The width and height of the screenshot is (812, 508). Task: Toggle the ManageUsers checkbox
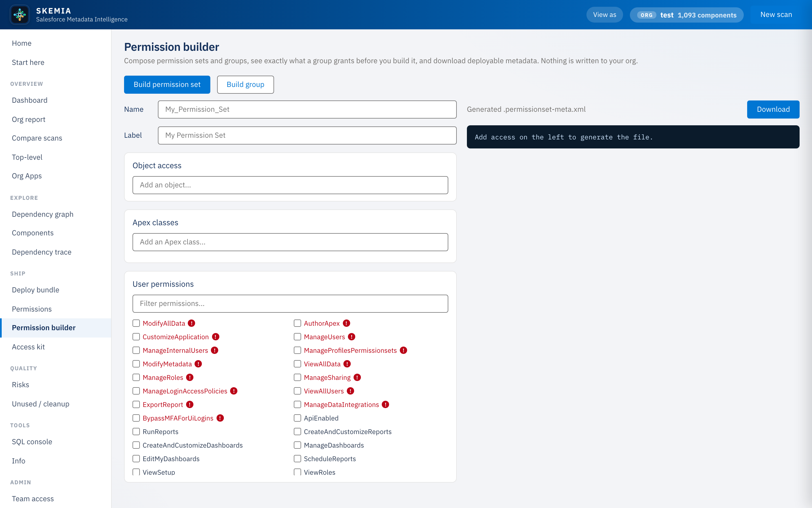pyautogui.click(x=297, y=337)
